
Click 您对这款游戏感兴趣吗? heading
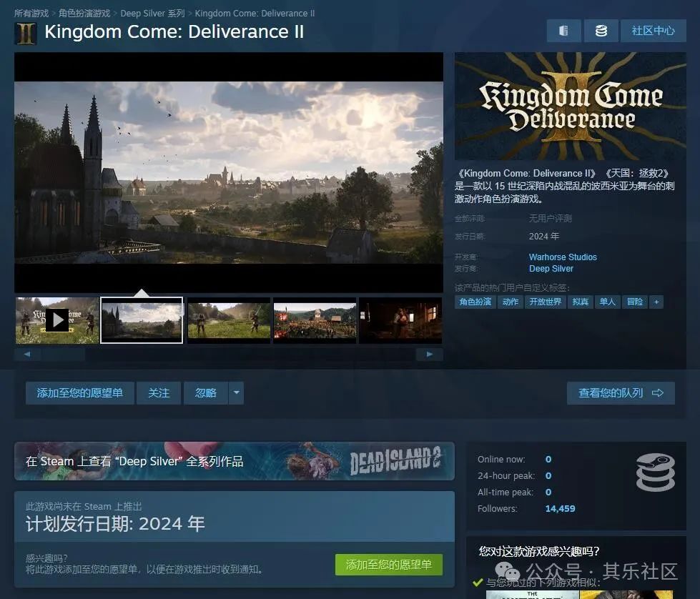click(x=539, y=551)
